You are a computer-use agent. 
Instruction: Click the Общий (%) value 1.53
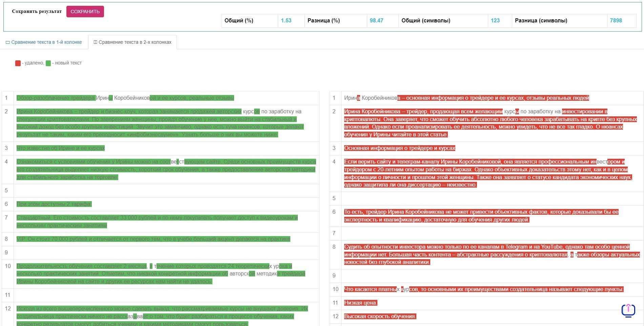tap(286, 20)
